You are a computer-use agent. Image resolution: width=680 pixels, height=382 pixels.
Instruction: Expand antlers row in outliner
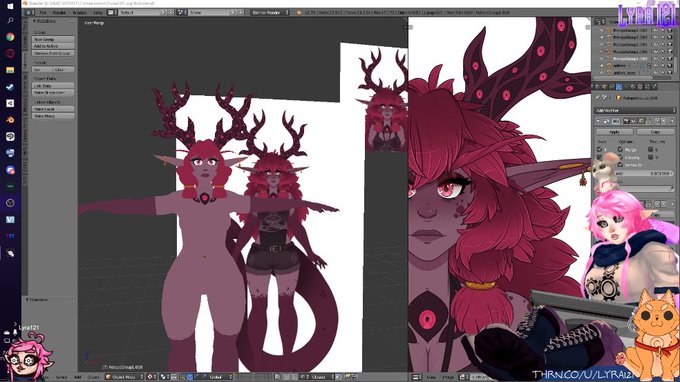(x=602, y=65)
